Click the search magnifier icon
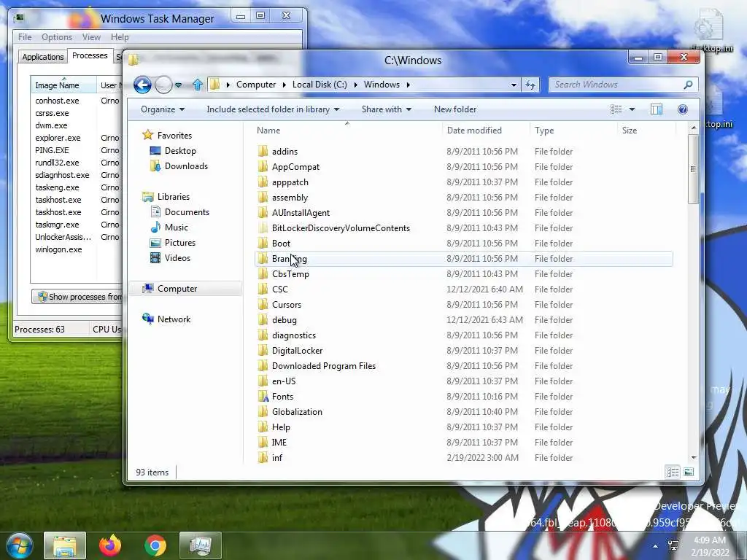747x560 pixels. point(688,85)
